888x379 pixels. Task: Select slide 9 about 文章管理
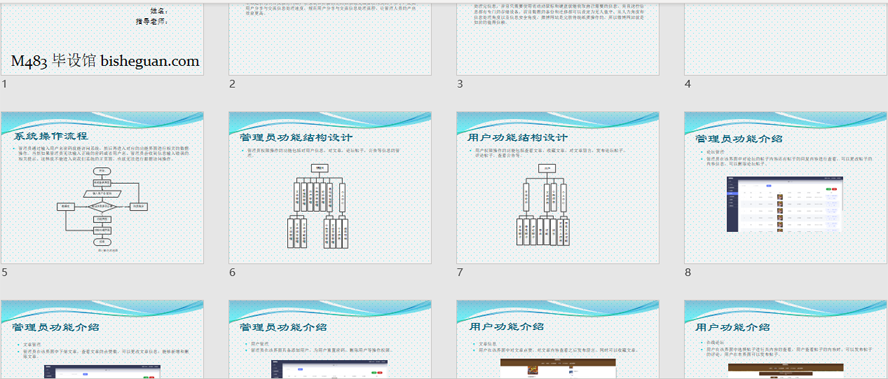click(102, 339)
